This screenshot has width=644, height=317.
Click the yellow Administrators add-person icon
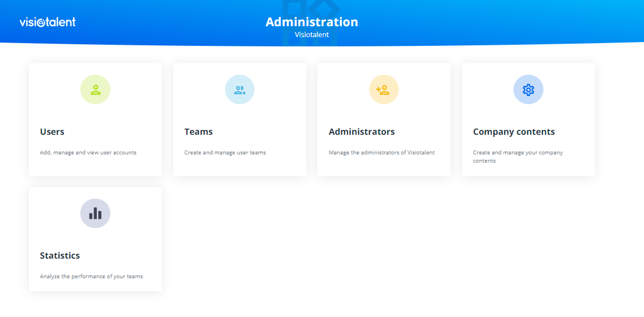tap(383, 89)
